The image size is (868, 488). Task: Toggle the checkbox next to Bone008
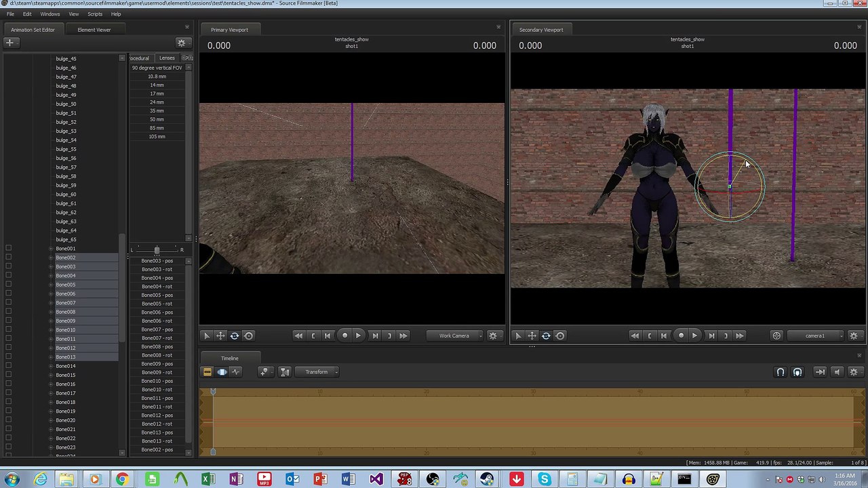click(8, 312)
